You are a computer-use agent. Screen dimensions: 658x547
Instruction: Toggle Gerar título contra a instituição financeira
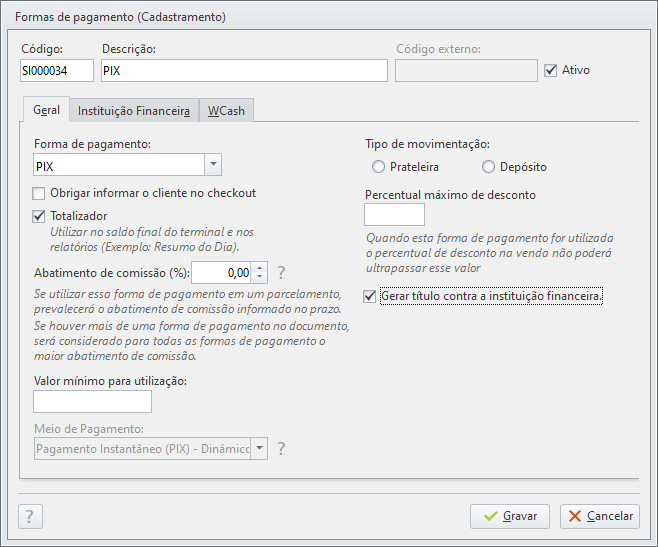(x=370, y=296)
